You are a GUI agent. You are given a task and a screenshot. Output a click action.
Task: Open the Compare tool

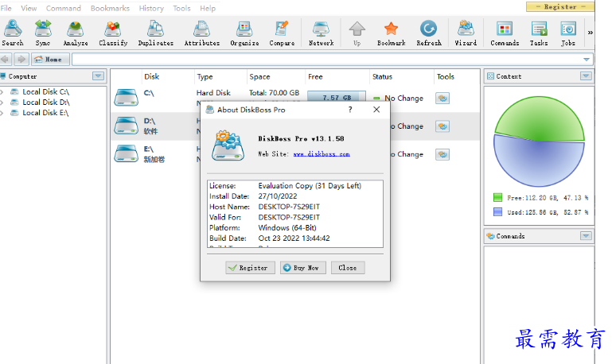click(x=282, y=33)
